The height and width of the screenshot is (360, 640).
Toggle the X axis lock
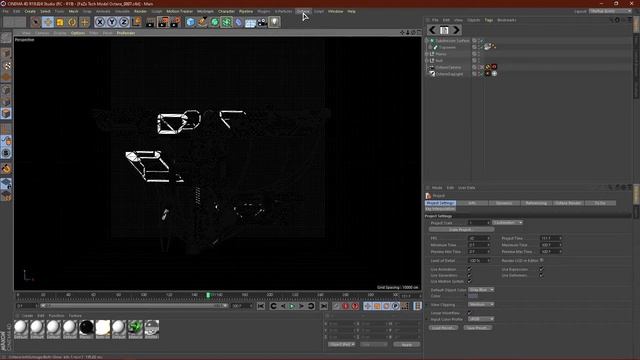tap(100, 22)
